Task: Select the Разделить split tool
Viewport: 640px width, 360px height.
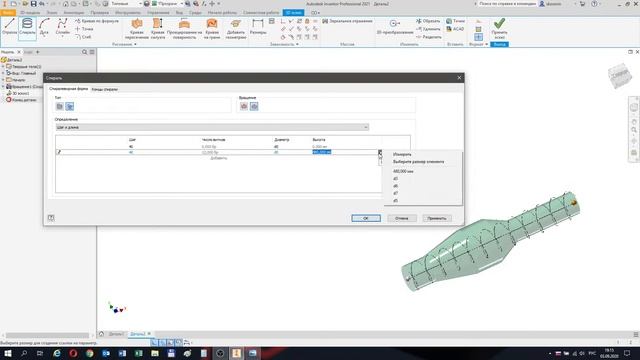Action: (429, 37)
